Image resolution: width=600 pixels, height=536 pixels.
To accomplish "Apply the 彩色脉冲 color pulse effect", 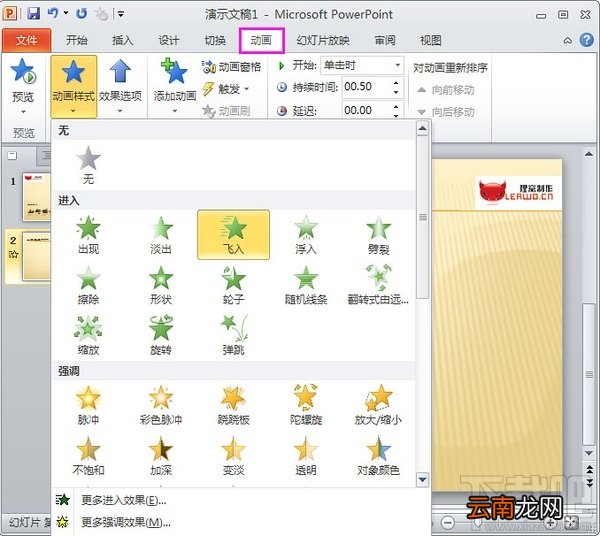I will click(x=161, y=406).
